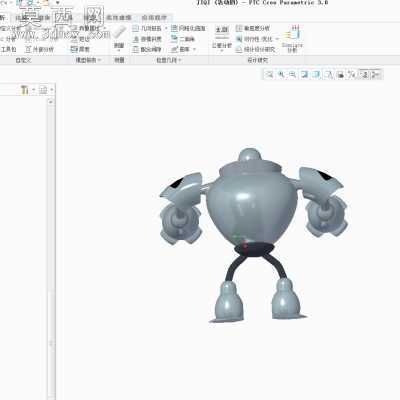Open dropdown arrow beside 几何报告
The width and height of the screenshot is (400, 400).
pyautogui.click(x=166, y=29)
